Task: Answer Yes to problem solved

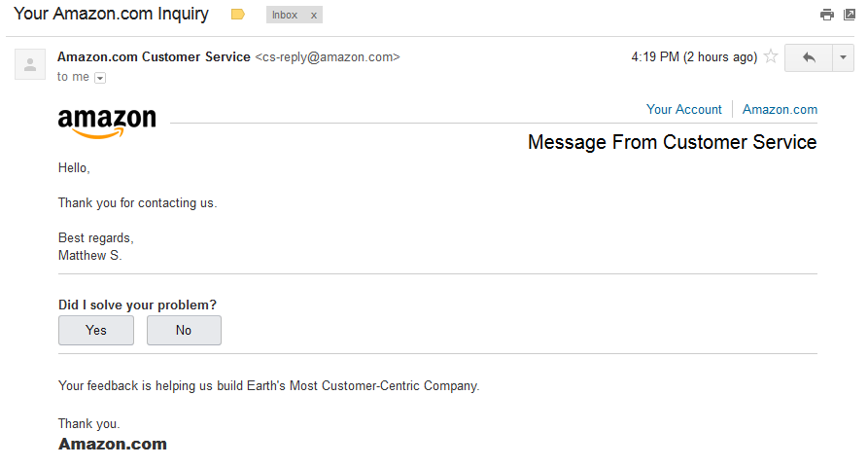Action: click(96, 330)
